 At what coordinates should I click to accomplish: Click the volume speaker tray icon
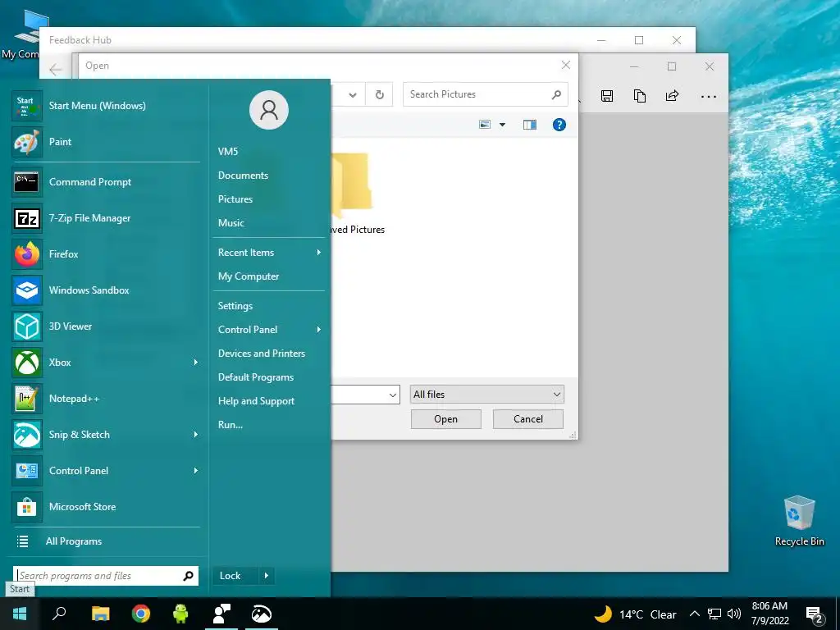tap(734, 614)
